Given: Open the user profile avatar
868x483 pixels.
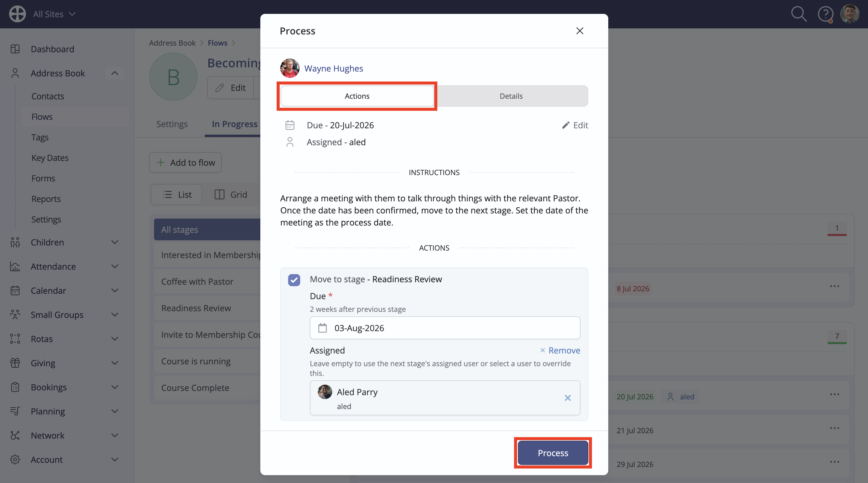Looking at the screenshot, I should click(850, 14).
